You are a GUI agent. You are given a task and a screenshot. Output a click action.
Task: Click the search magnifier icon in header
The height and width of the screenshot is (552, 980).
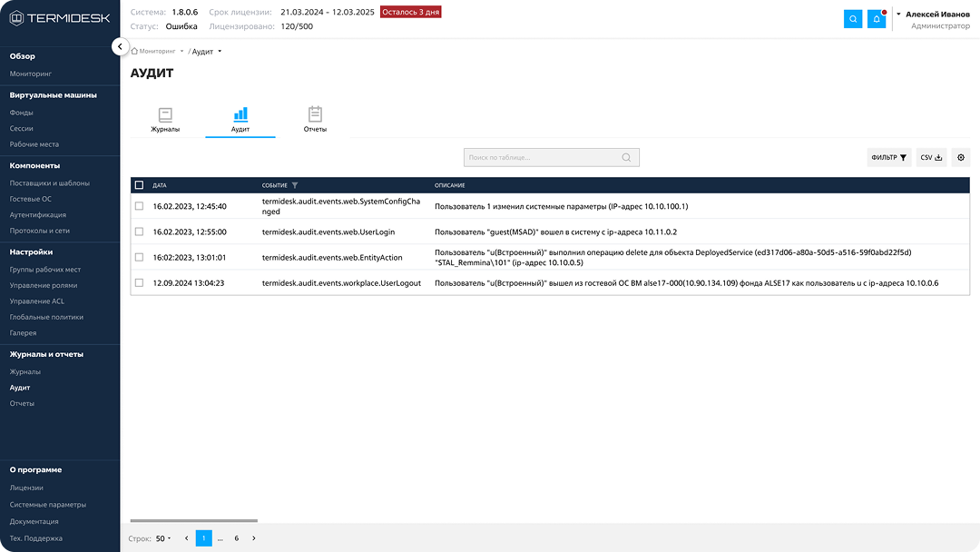853,19
